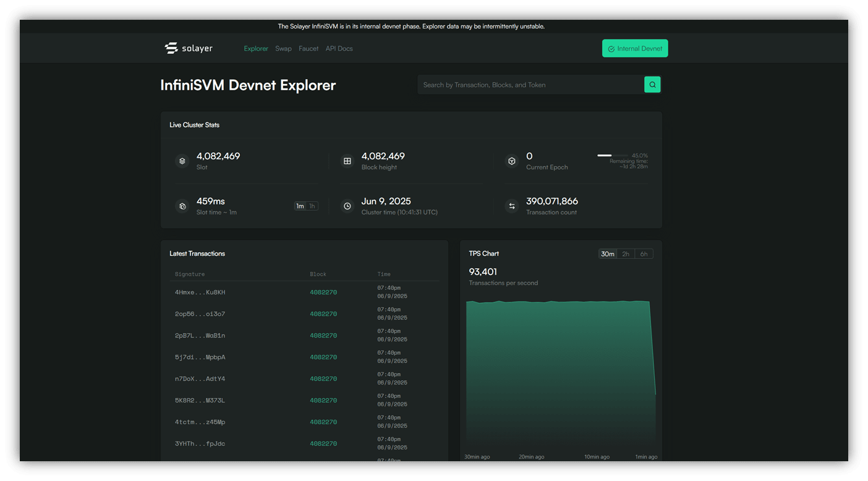The height and width of the screenshot is (481, 868).
Task: Open block 4082270 in n7DoX...AdtY4 row
Action: (x=323, y=379)
